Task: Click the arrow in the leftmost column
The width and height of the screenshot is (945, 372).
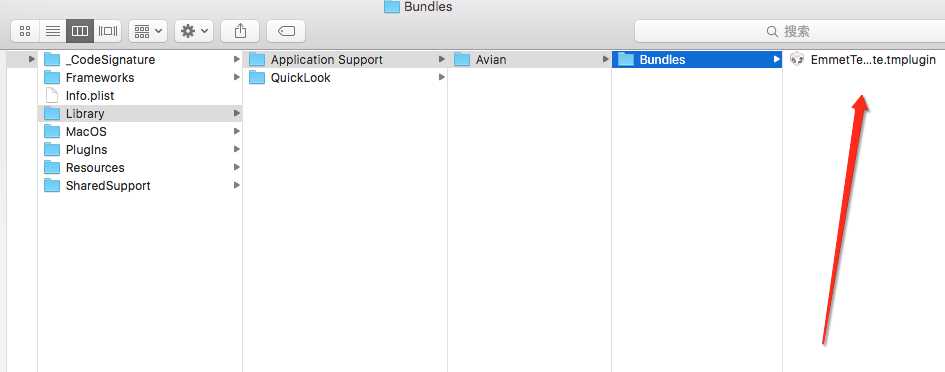Action: (32, 60)
